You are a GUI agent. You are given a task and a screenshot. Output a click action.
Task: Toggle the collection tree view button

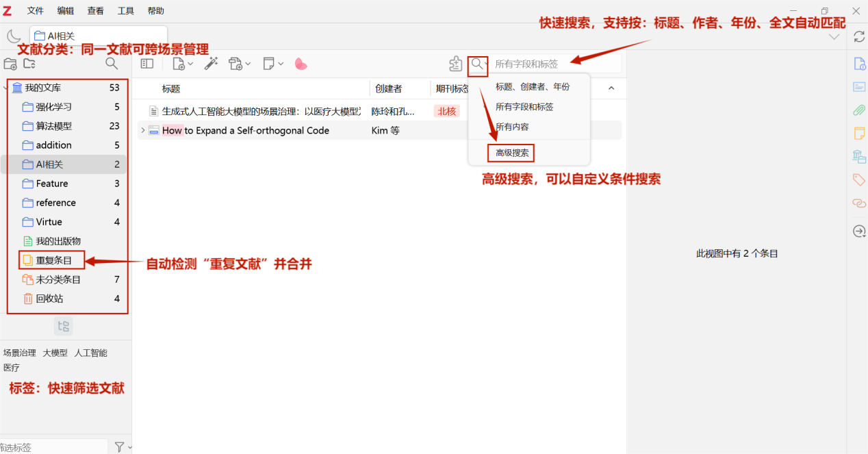[x=64, y=327]
